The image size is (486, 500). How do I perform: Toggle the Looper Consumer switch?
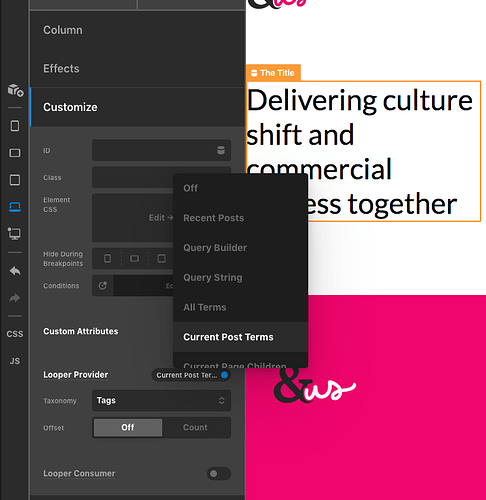tap(219, 473)
